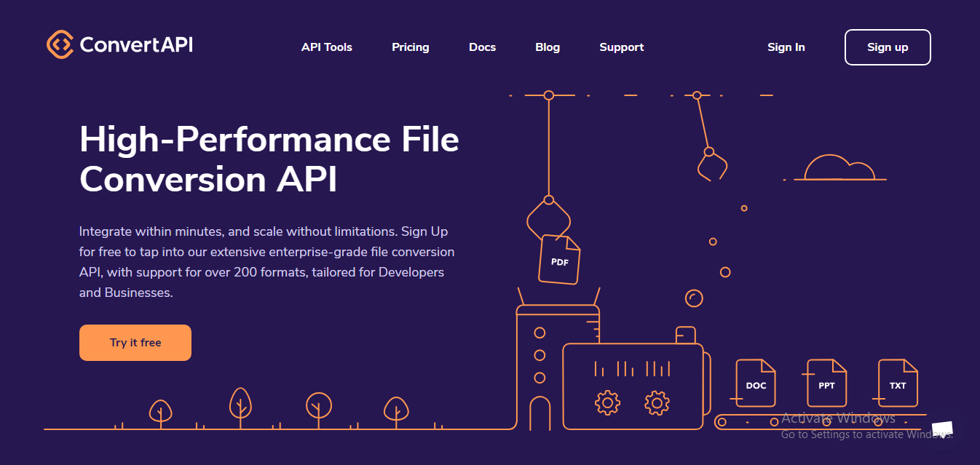Screen dimensions: 980x465
Task: Visit the Blog section
Action: [548, 47]
